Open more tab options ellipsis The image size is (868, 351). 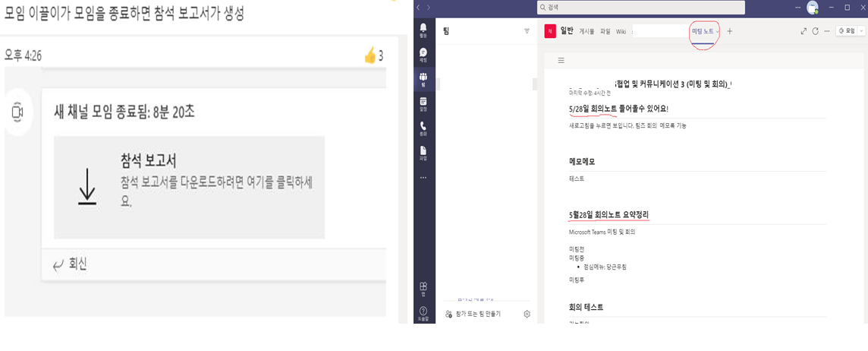click(827, 32)
